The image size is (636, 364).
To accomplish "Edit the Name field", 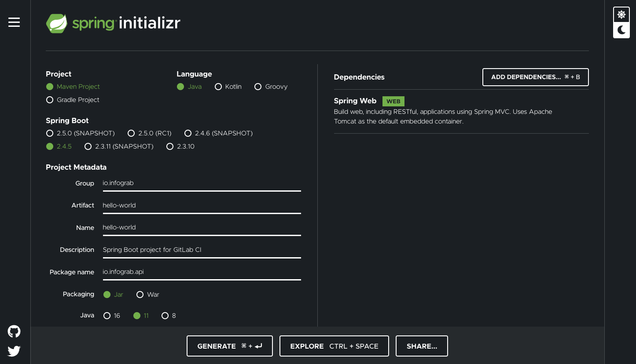I will [202, 227].
